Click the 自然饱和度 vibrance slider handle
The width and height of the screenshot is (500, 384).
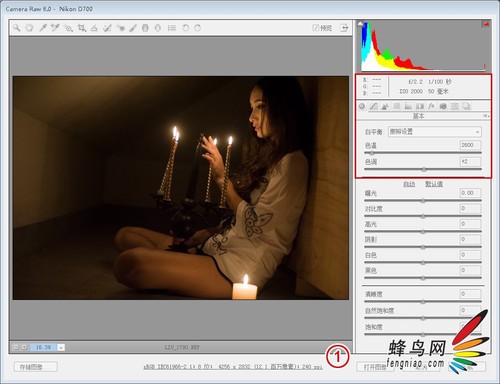[423, 319]
